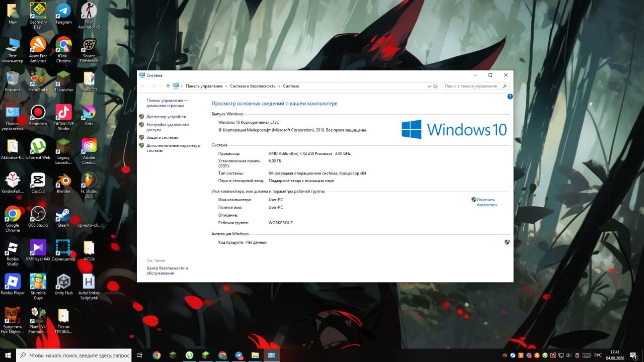Select the Roblox Studio desktop icon
Screen dimensions: 644x362
(x=13, y=252)
